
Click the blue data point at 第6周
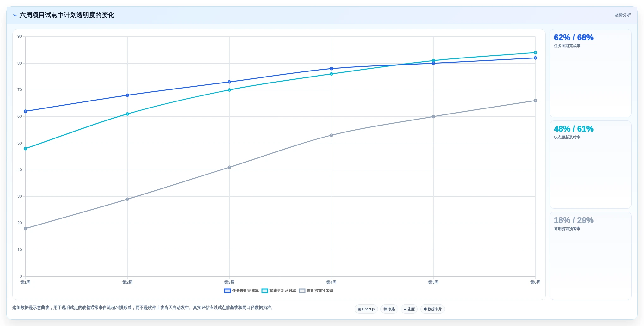[x=535, y=58]
